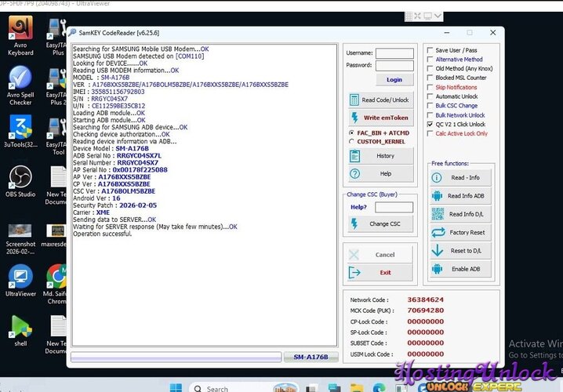Launch UltraViewer desktop shortcut
The image size is (563, 392).
coord(20,281)
